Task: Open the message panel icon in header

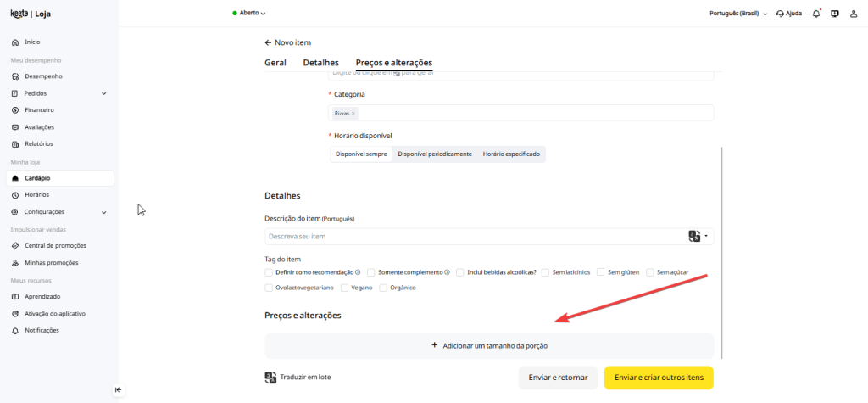Action: pos(835,14)
